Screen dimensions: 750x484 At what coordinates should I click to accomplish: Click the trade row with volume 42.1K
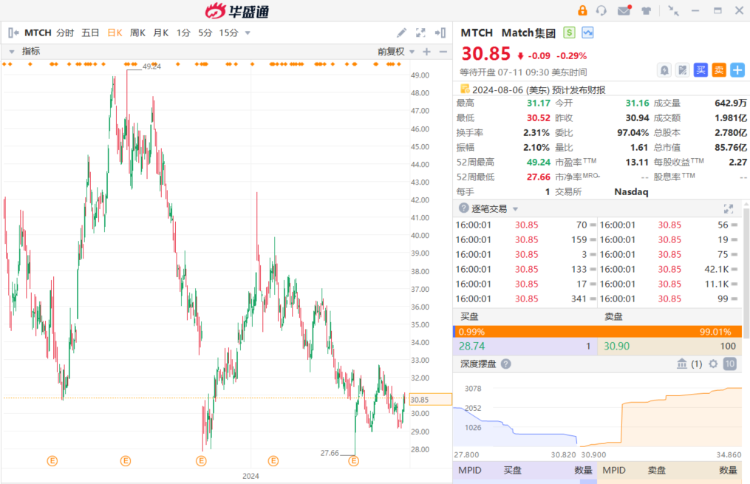pyautogui.click(x=669, y=269)
